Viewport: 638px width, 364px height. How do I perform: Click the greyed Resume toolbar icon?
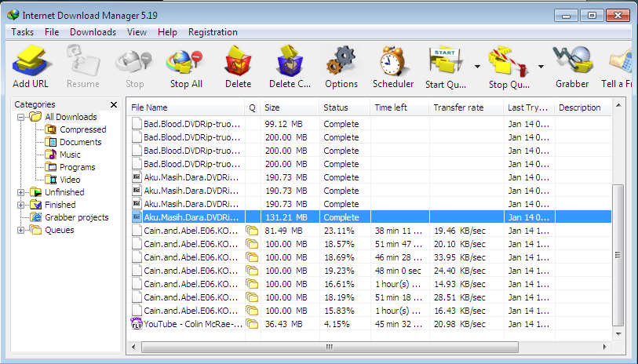[x=83, y=61]
